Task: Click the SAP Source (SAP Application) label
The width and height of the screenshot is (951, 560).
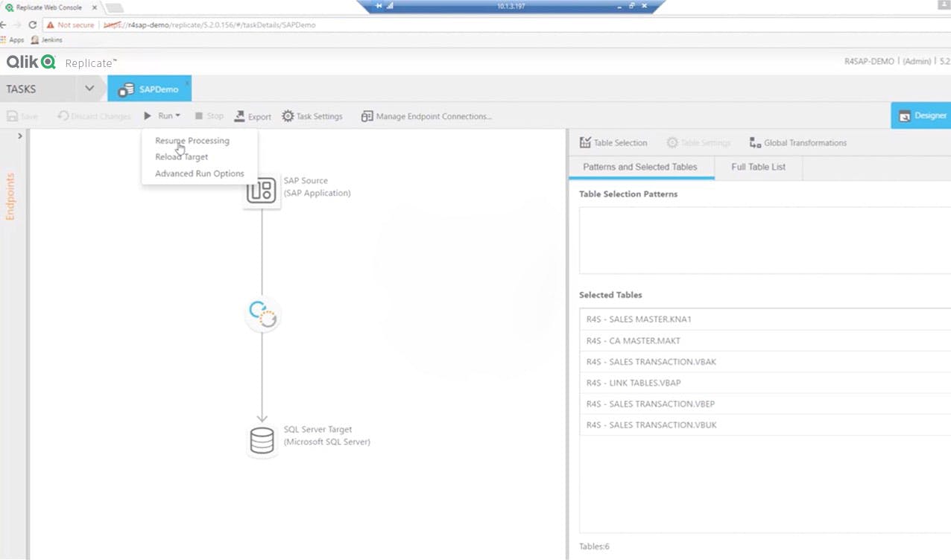Action: point(317,187)
